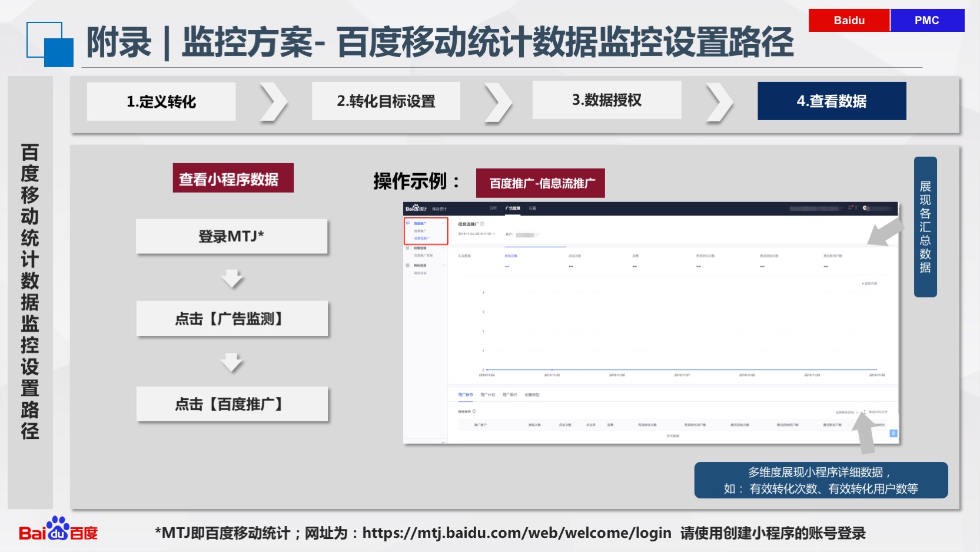The height and width of the screenshot is (552, 980).
Task: Select the 消费 summary metric
Action: coord(636,256)
